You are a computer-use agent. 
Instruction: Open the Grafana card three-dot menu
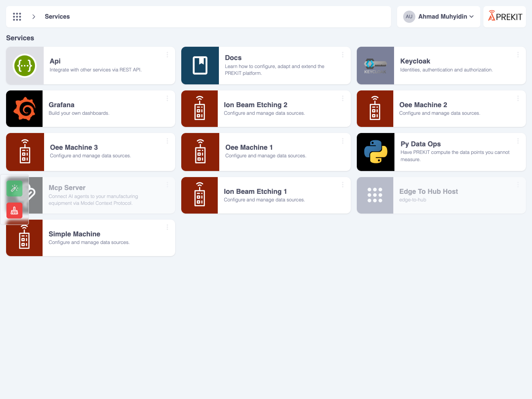167,98
